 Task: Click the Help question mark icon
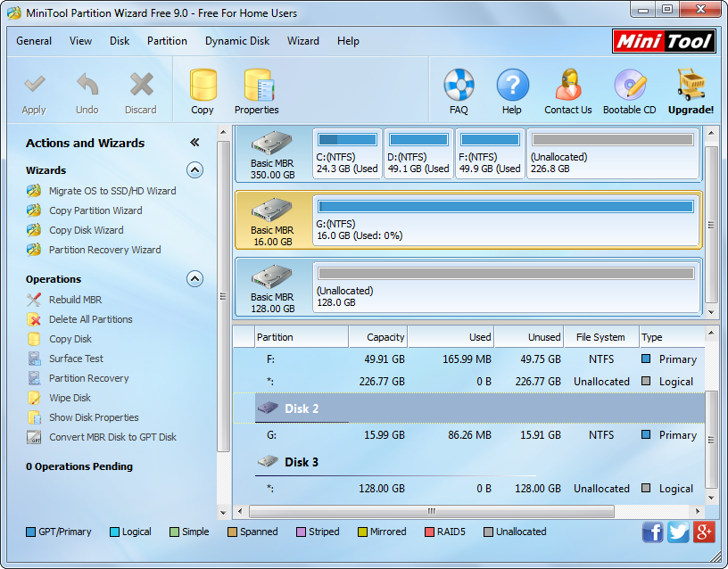coord(512,85)
